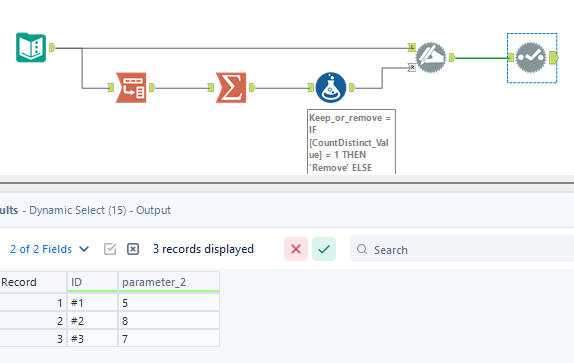
Task: Select record number 1 row
Action: click(x=33, y=303)
